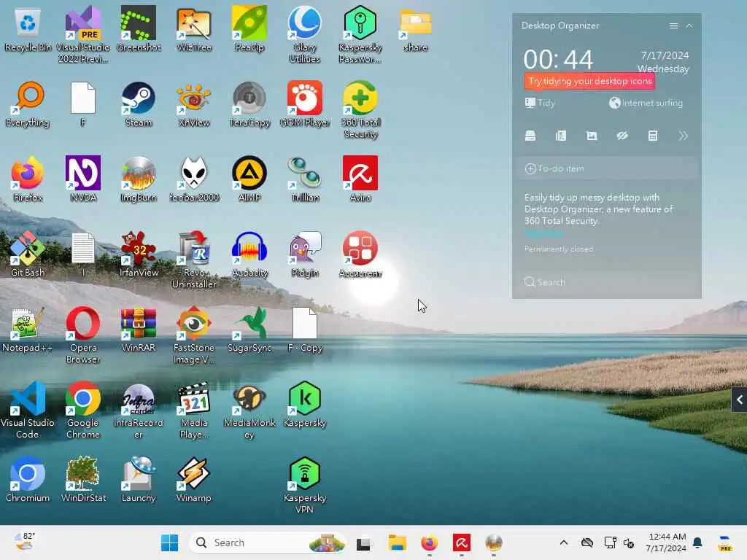This screenshot has height=560, width=747.
Task: Add a To-do item in the organizer
Action: 606,168
